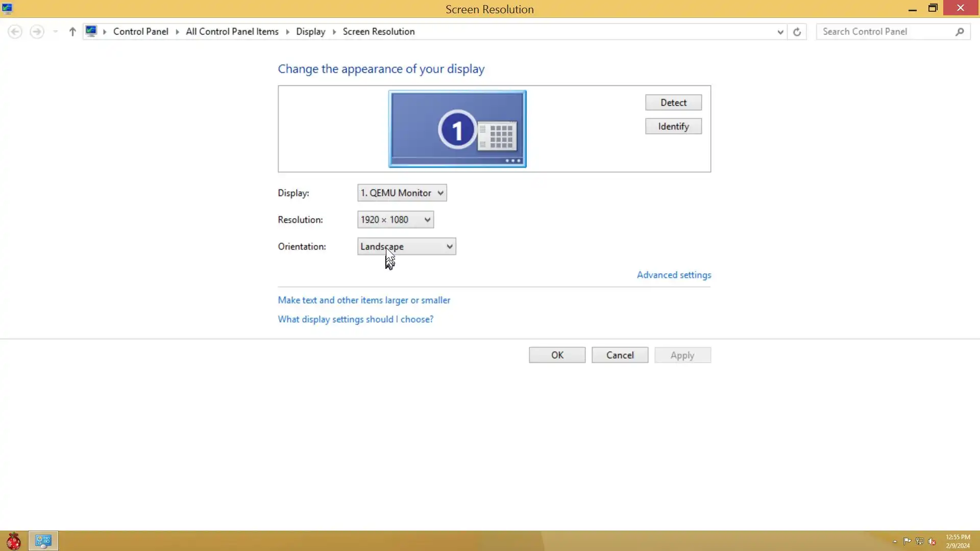
Task: Open the raspberry start menu icon
Action: 13,541
